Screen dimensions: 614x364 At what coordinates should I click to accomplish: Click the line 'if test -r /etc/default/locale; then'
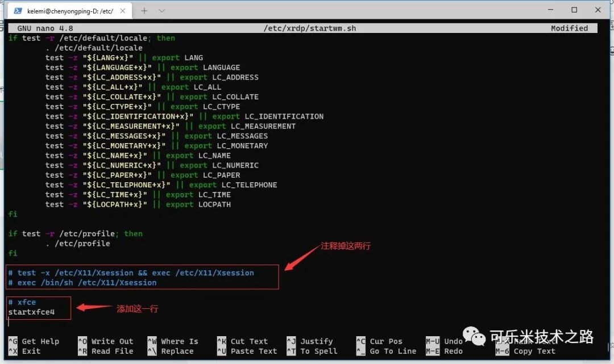[92, 38]
